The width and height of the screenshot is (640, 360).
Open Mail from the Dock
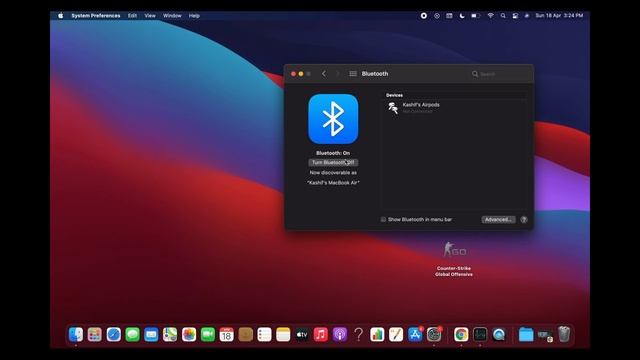[151, 335]
